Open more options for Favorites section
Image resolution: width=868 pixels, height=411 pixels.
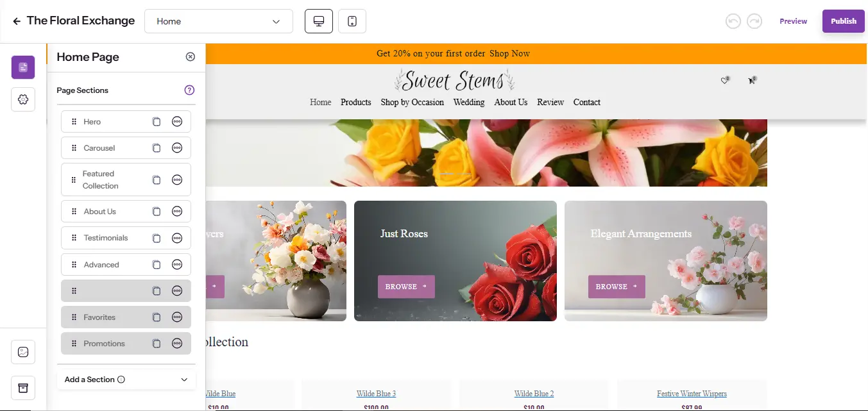[177, 317]
